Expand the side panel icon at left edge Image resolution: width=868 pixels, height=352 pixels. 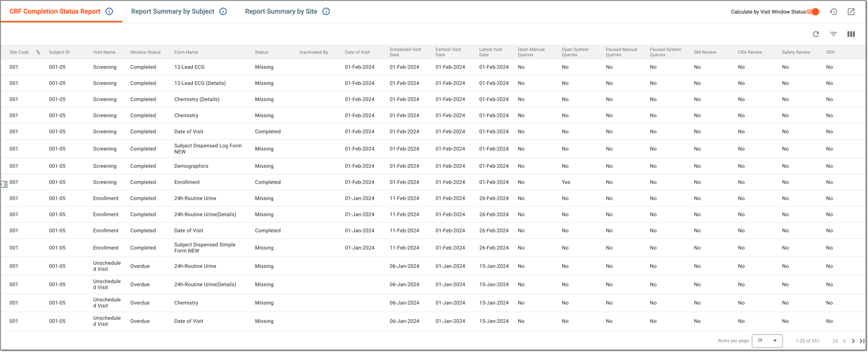pos(4,184)
